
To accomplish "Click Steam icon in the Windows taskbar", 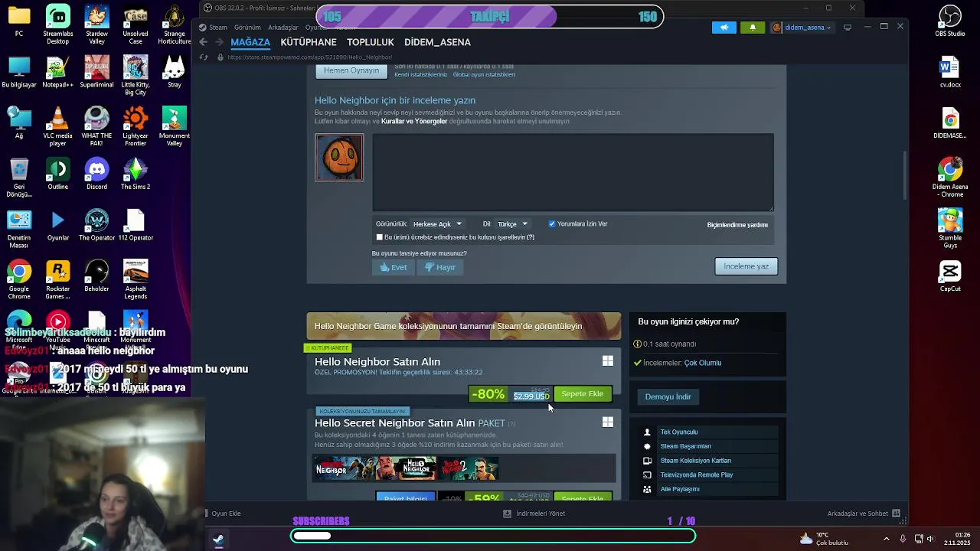I will point(218,539).
